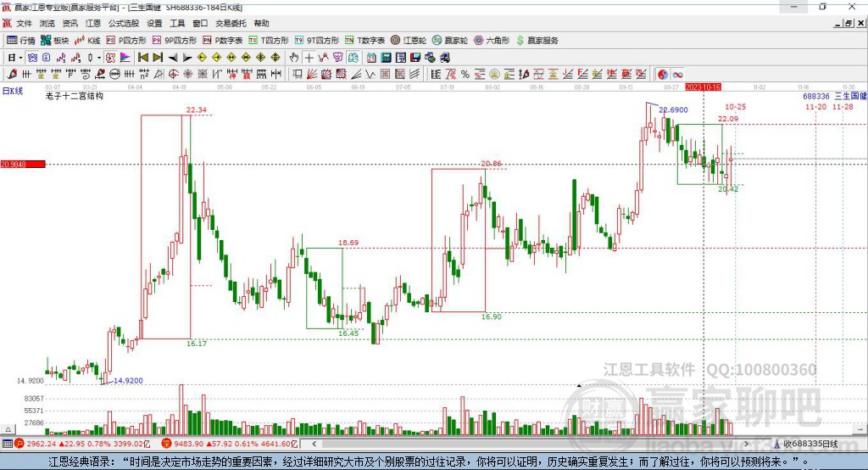Open the 六角形 hexagon tool
This screenshot has width=868, height=470.
pos(492,41)
